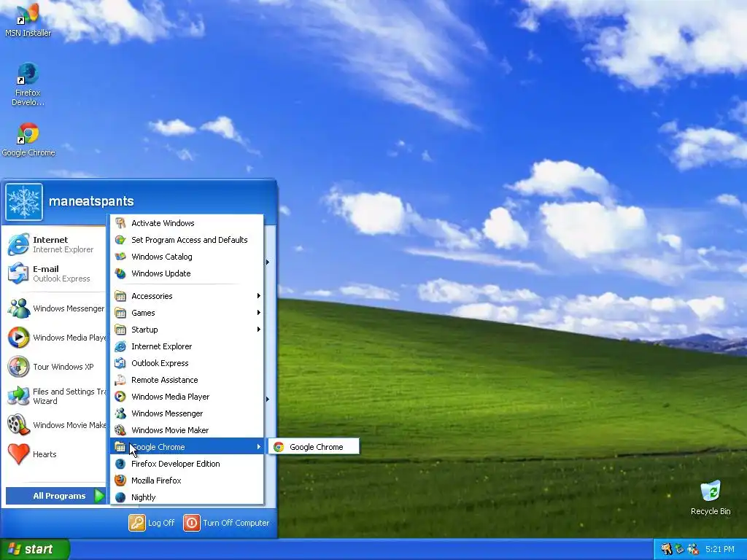This screenshot has height=560, width=747.
Task: Click the Files and Settings Transfer Wizard icon
Action: coord(18,396)
